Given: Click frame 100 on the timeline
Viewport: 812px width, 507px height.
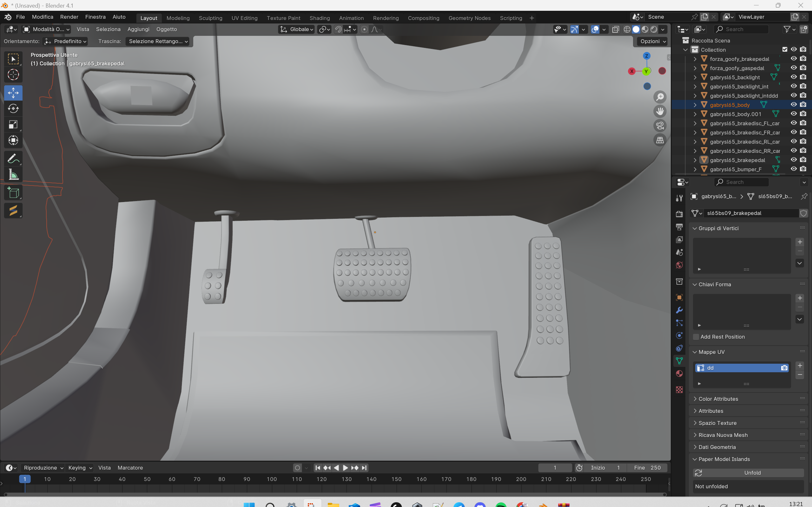Looking at the screenshot, I should (x=271, y=479).
